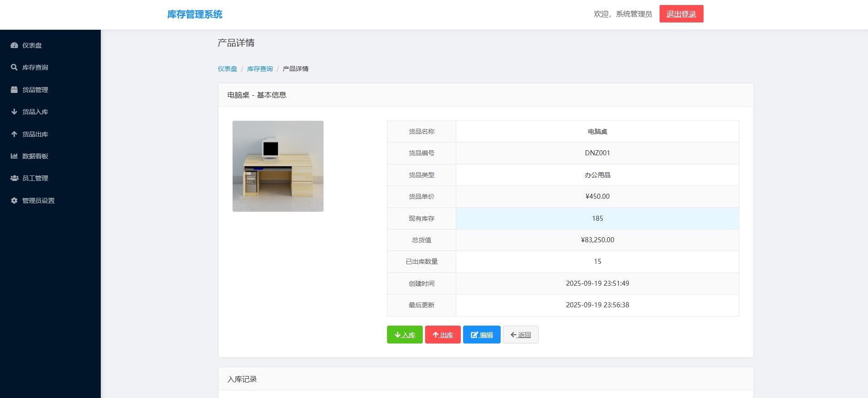Click the dashboard gauge icon in sidebar
Viewport: 868px width, 398px height.
(x=14, y=45)
